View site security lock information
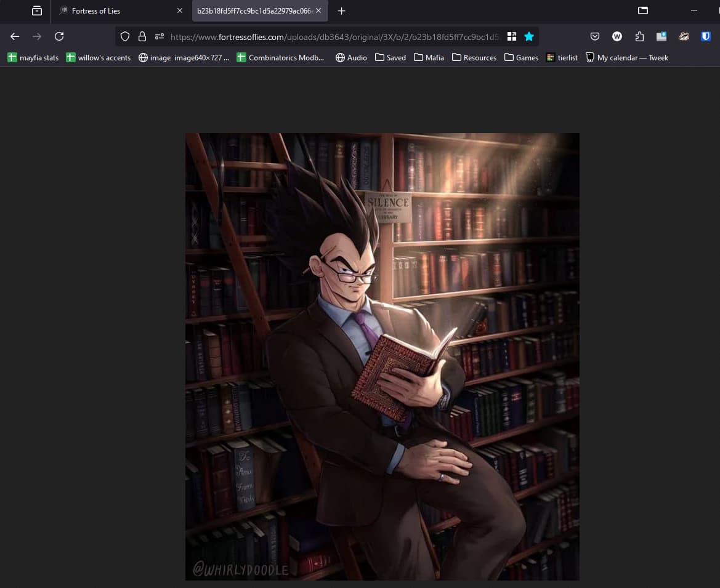720x588 pixels. (142, 37)
